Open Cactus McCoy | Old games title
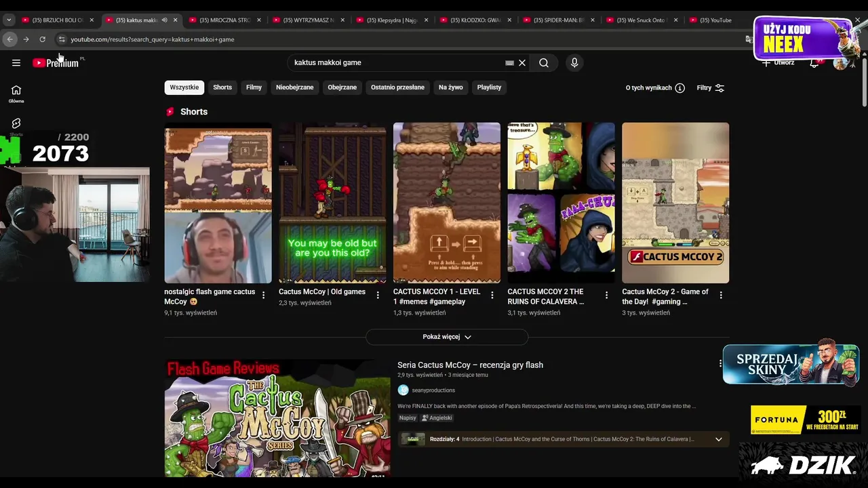The width and height of the screenshot is (868, 488). pos(322,292)
